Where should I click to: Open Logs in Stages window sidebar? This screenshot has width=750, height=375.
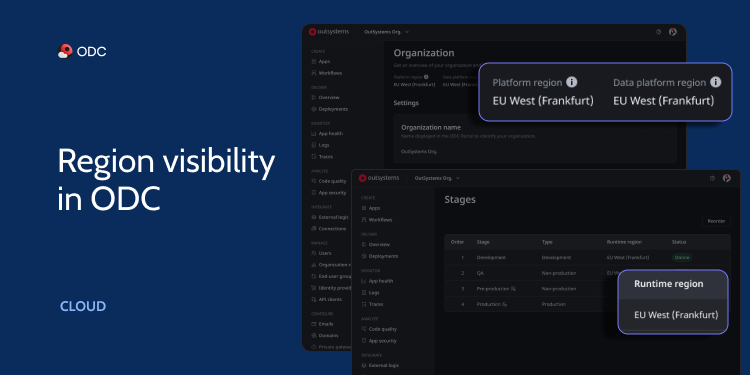(370, 292)
